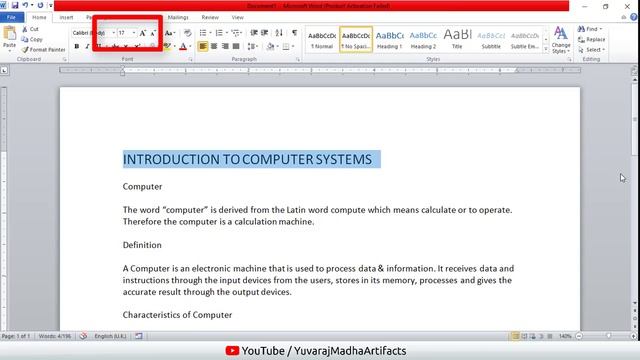Open Word Help question mark
Viewport: 640px width, 360px height.
tap(633, 17)
